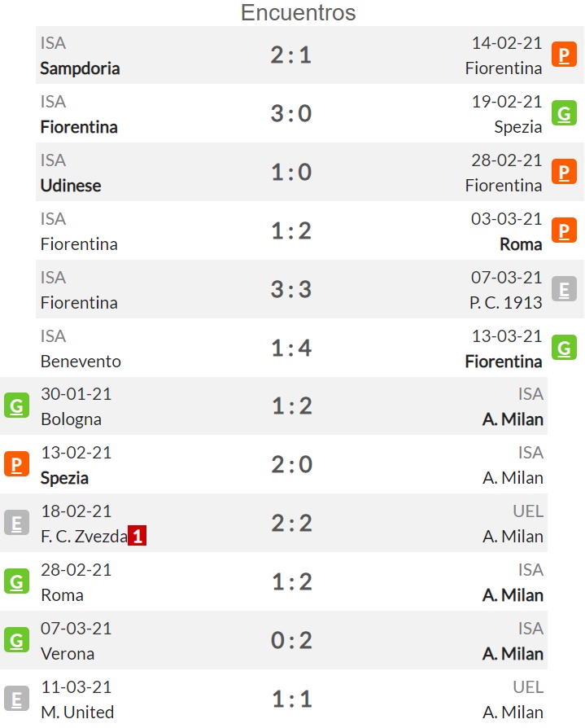Click the orange P badge for Udinese match

coord(564,172)
